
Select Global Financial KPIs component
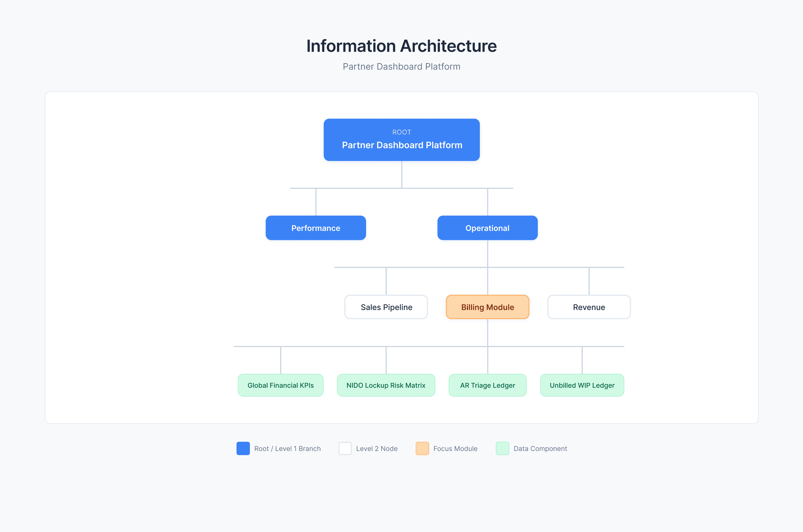tap(280, 385)
